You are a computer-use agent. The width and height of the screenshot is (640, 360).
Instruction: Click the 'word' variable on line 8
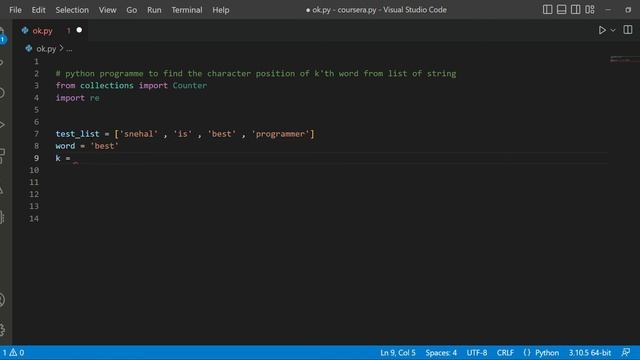pyautogui.click(x=65, y=146)
